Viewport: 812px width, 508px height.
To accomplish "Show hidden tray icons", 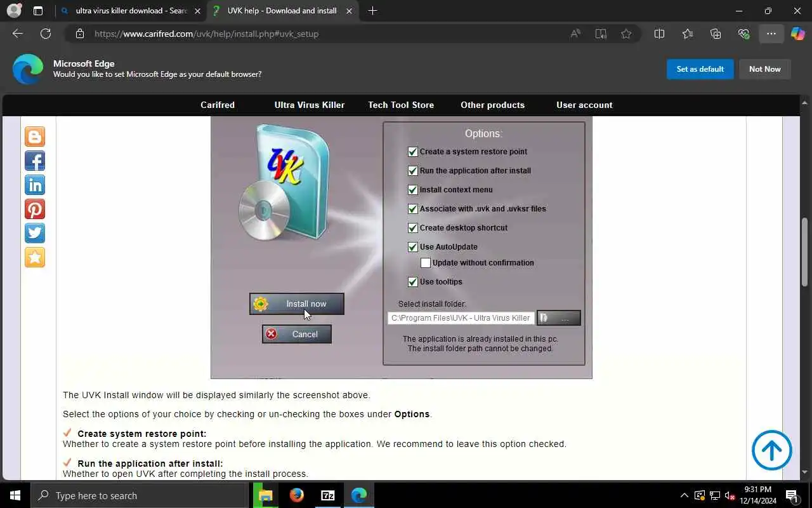I will (x=684, y=495).
